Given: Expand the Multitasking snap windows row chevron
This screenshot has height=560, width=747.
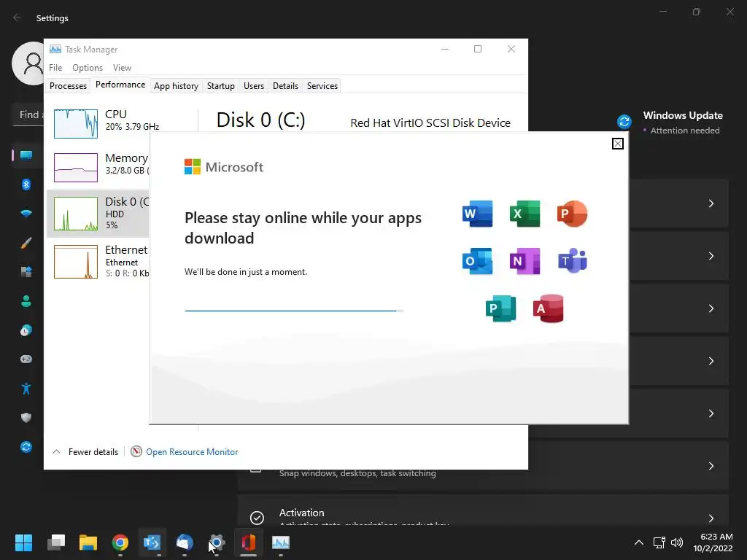Looking at the screenshot, I should 711,466.
